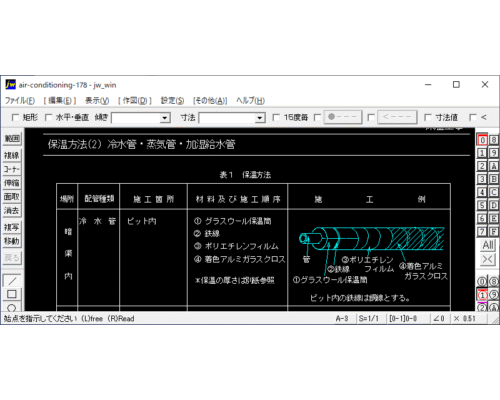
Task: Switch to layer 0 button
Action: (x=482, y=140)
